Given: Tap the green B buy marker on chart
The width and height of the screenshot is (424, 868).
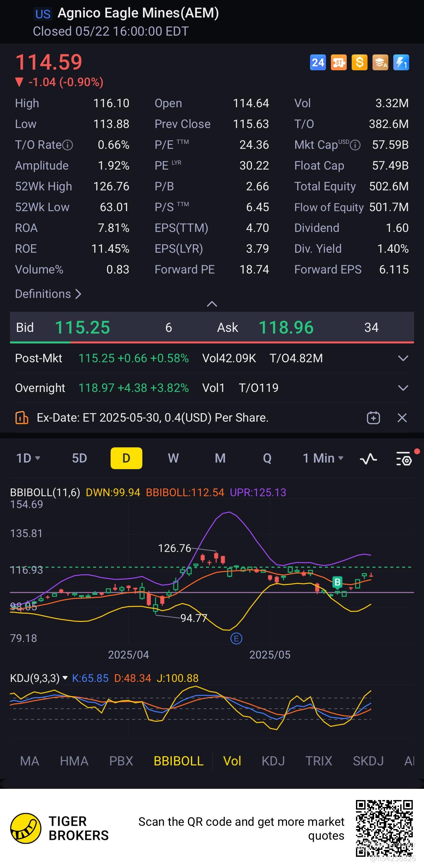Looking at the screenshot, I should point(337,582).
